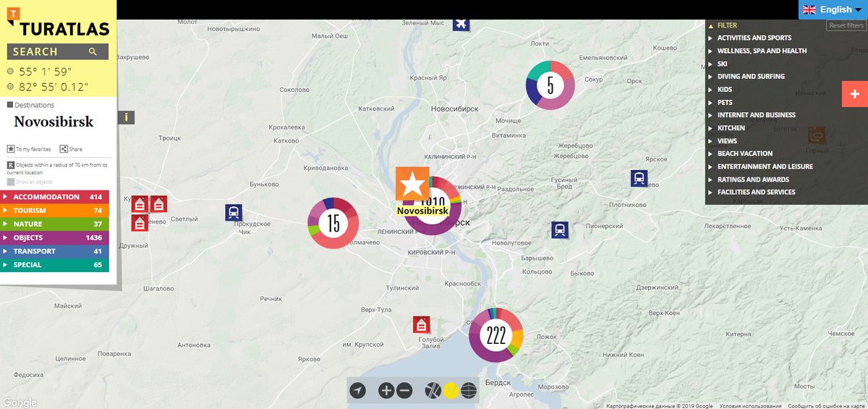Click the yellow Novosibirsk map label
The height and width of the screenshot is (409, 868).
tap(423, 211)
